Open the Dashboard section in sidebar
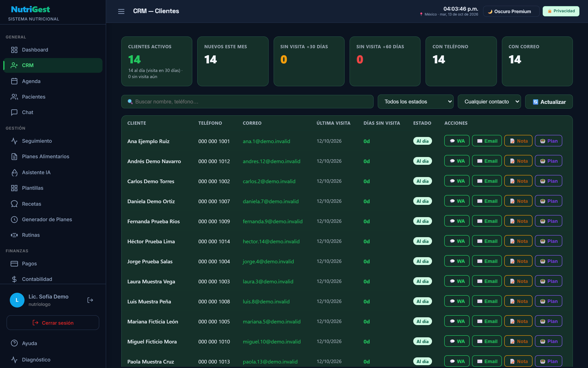This screenshot has width=588, height=368. click(53, 50)
